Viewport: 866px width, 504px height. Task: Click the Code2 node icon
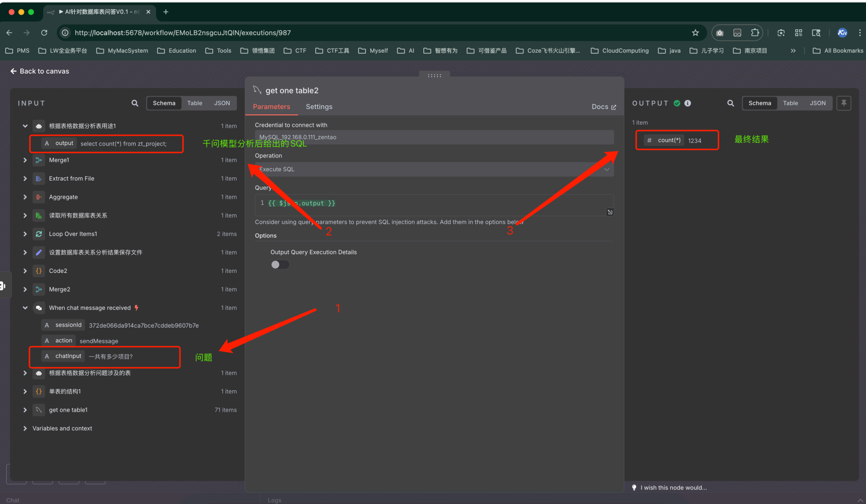pos(39,271)
